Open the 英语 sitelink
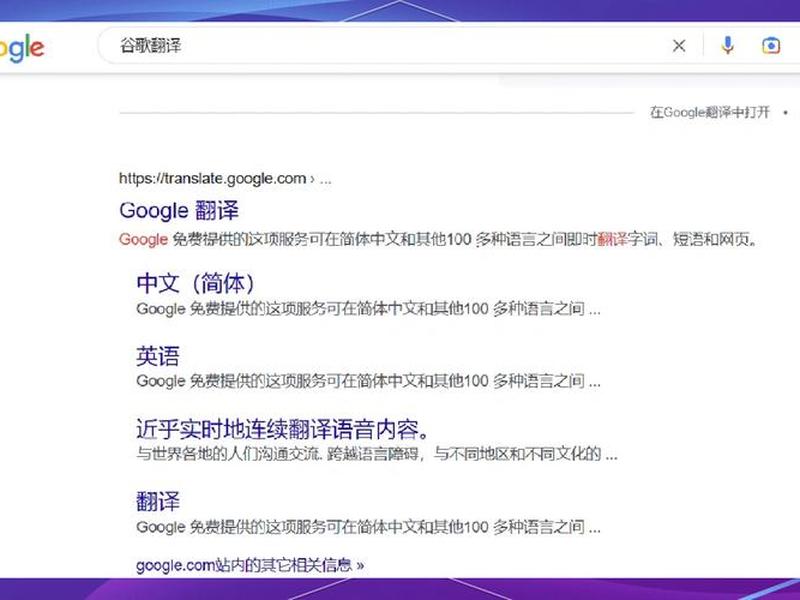 158,356
